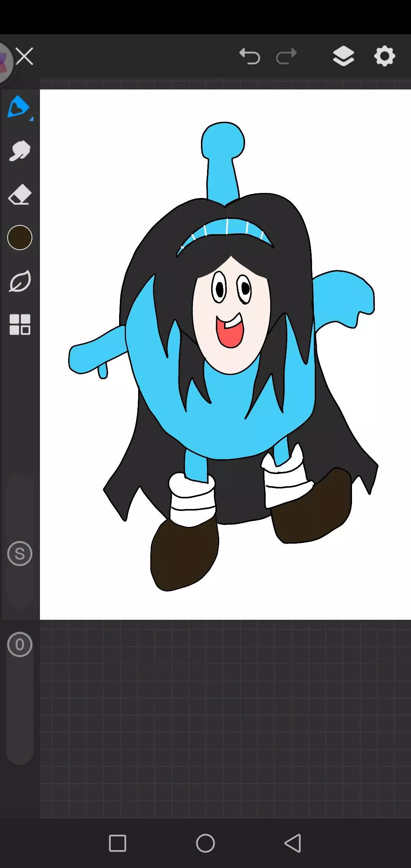Open the Layers panel

(343, 56)
